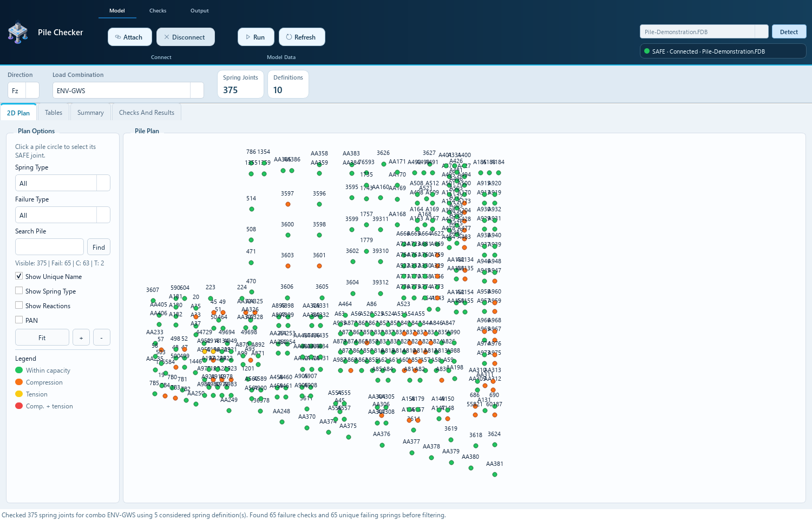Switch to the Tables tab
This screenshot has width=812, height=520.
pyautogui.click(x=54, y=113)
